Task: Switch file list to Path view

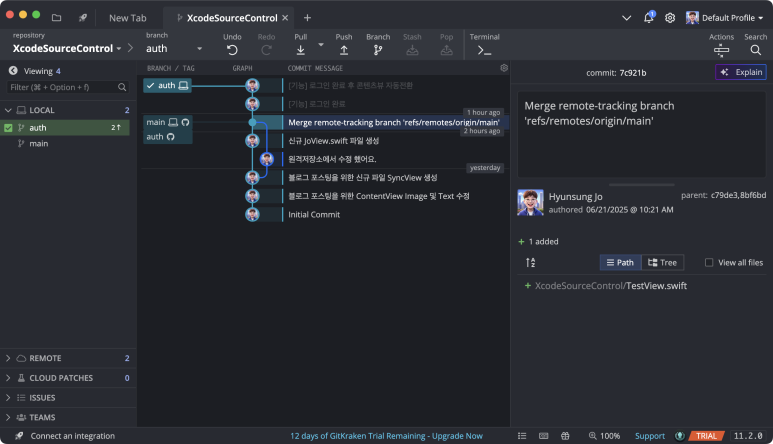Action: tap(620, 263)
